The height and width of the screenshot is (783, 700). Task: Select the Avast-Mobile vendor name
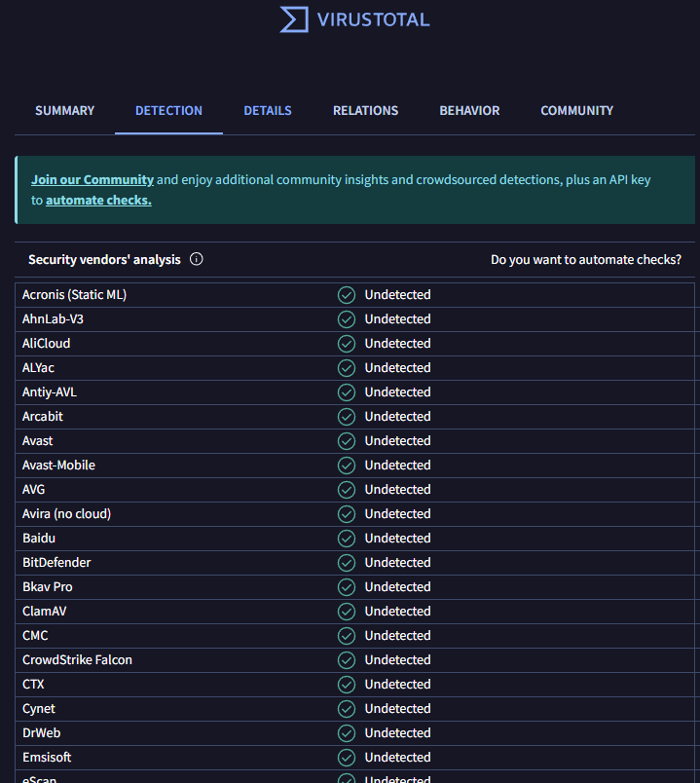(x=59, y=465)
